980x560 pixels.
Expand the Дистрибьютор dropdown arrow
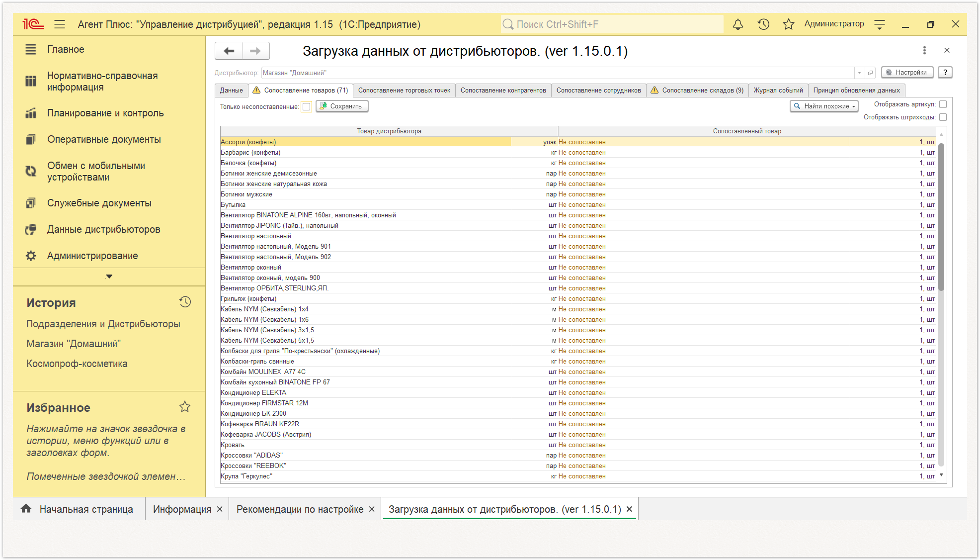coord(859,73)
